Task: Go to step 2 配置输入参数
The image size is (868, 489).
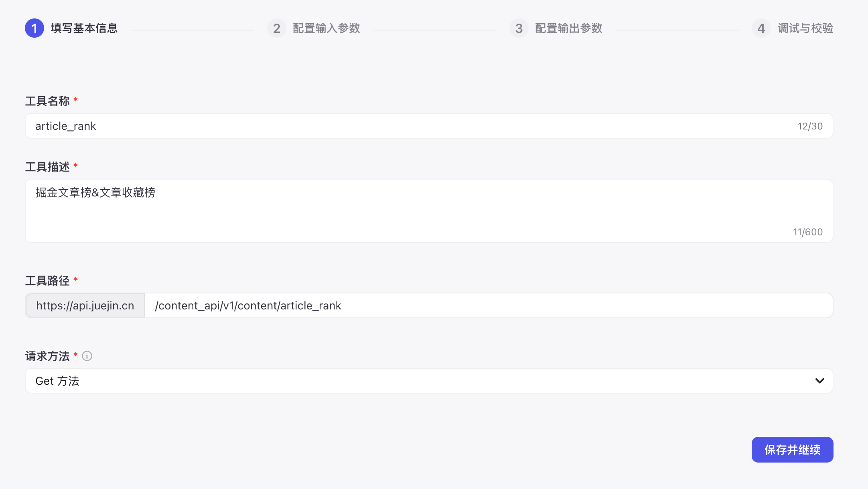Action: pyautogui.click(x=314, y=28)
